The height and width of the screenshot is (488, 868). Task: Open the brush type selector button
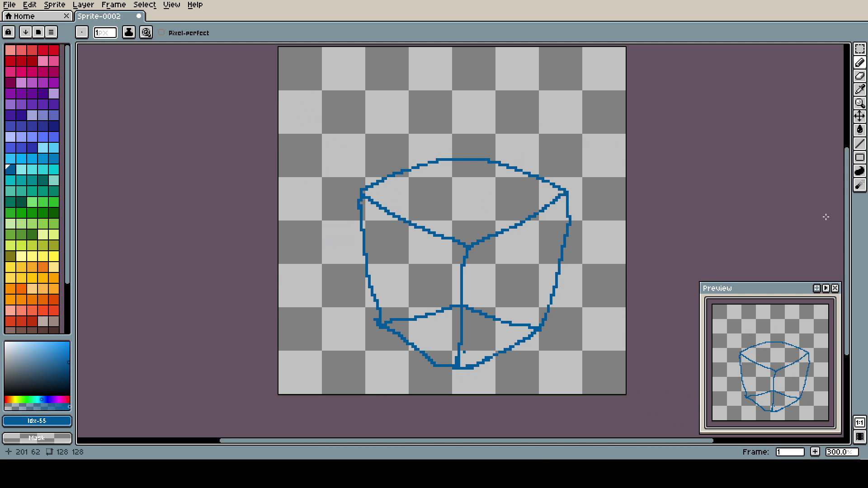tap(81, 32)
